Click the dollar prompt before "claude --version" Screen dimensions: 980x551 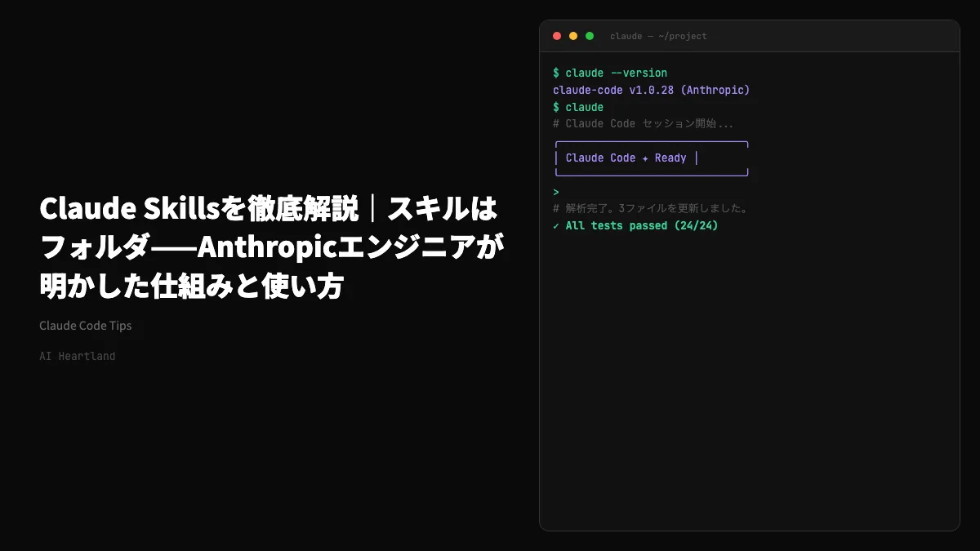(x=556, y=73)
